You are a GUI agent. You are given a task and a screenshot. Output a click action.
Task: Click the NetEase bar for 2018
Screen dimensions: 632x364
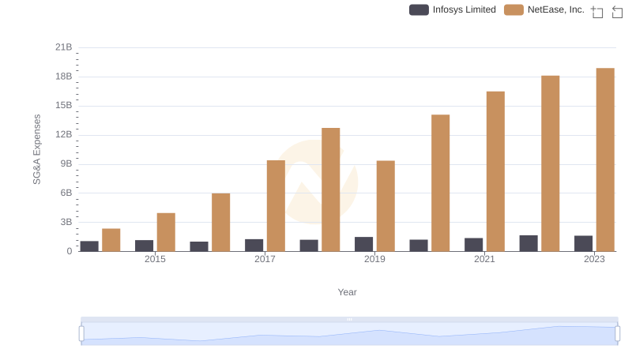[x=331, y=190]
